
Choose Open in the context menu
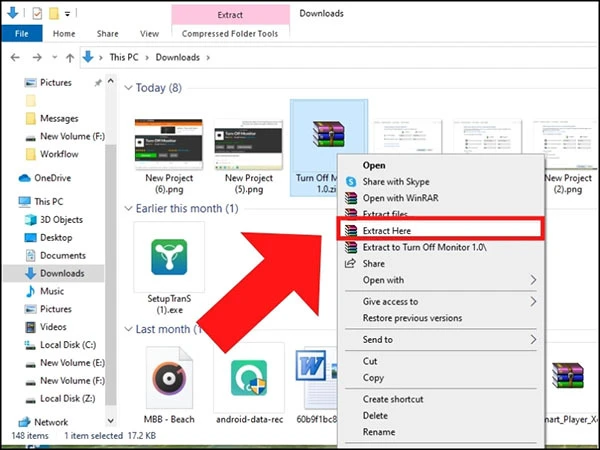click(374, 166)
